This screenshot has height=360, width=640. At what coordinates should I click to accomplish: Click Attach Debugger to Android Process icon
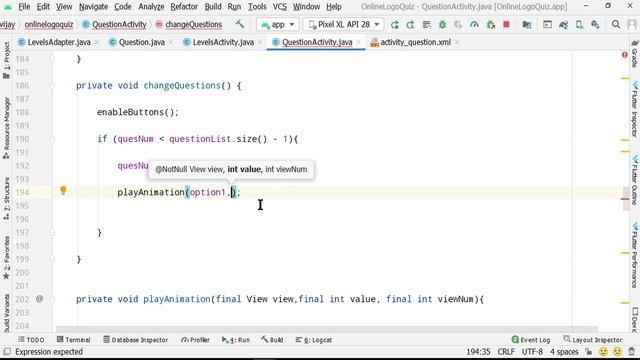click(x=491, y=25)
